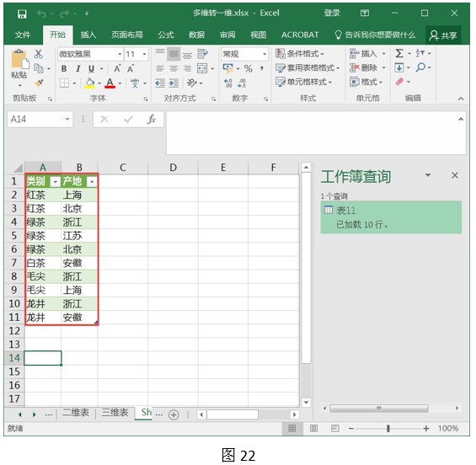Click the zoom slider handle
The image size is (476, 465).
coord(388,428)
